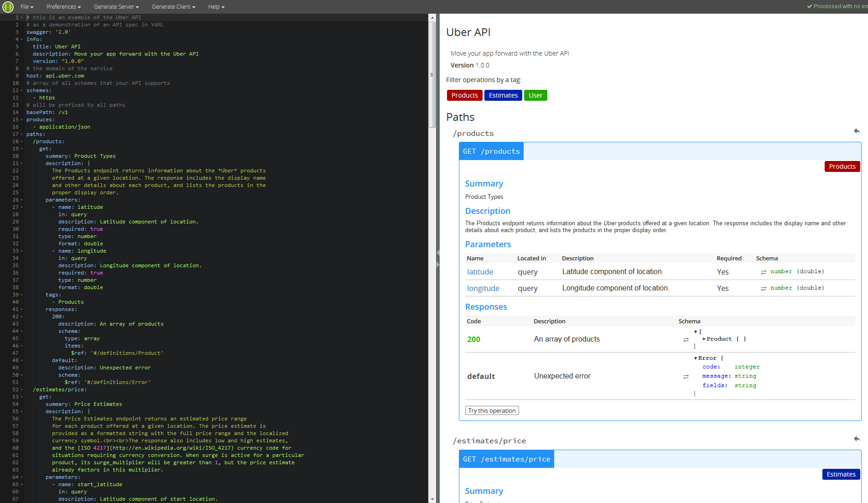The image size is (868, 503).
Task: Click the Swagger Editor logo icon
Action: 7,6
